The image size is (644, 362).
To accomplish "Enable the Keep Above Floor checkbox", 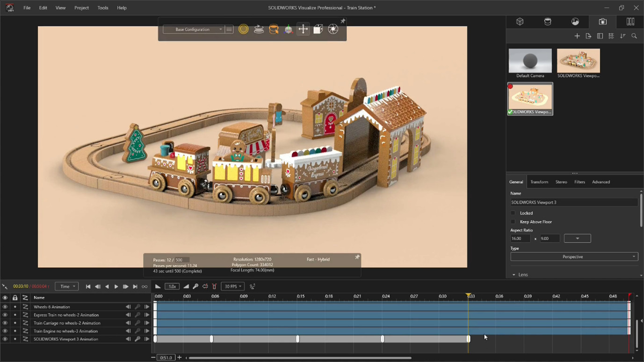I will point(513,222).
